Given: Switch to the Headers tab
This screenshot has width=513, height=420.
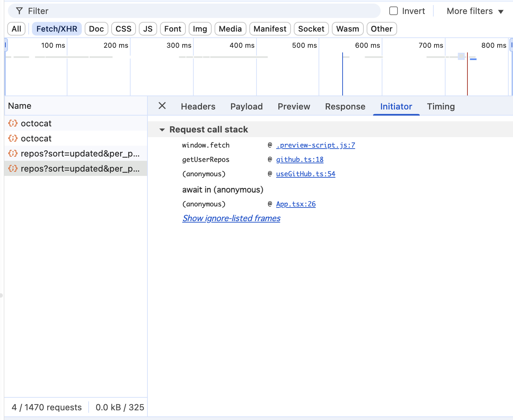Looking at the screenshot, I should pyautogui.click(x=198, y=106).
